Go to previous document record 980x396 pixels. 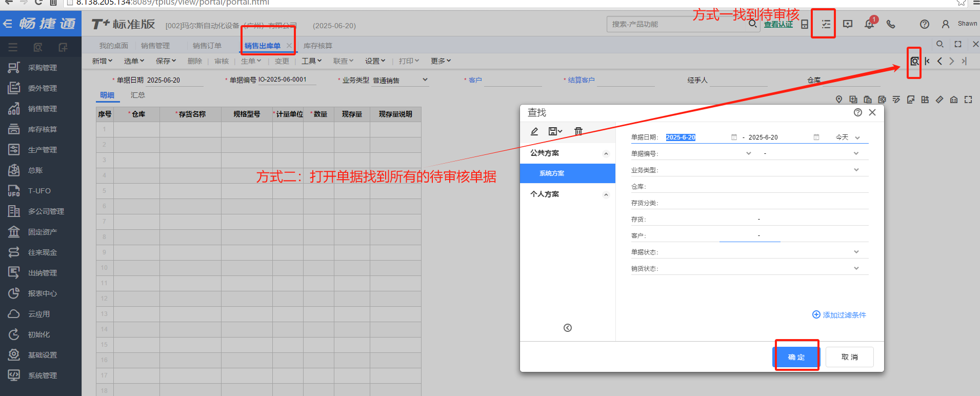[x=939, y=61]
